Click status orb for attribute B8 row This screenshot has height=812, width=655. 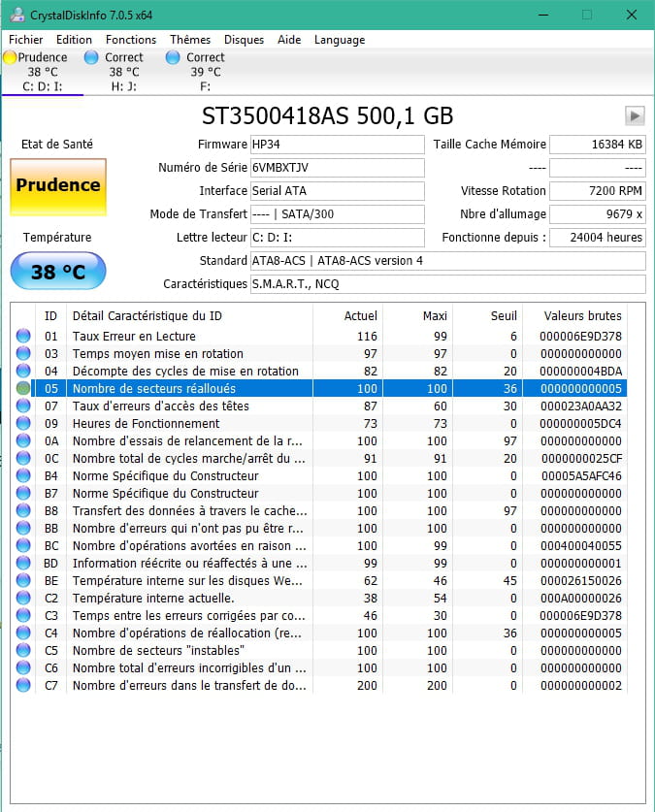[x=23, y=510]
